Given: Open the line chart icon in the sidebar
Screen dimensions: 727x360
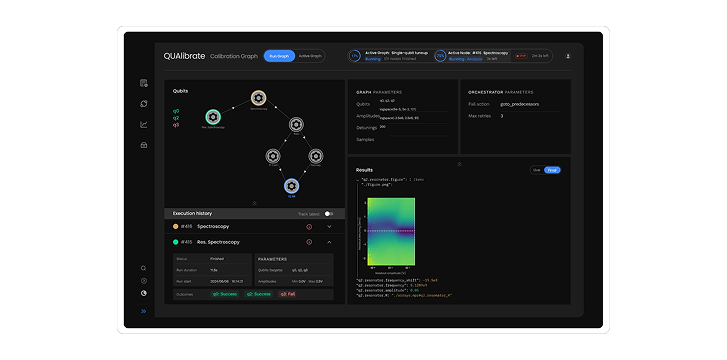Looking at the screenshot, I should click(144, 124).
